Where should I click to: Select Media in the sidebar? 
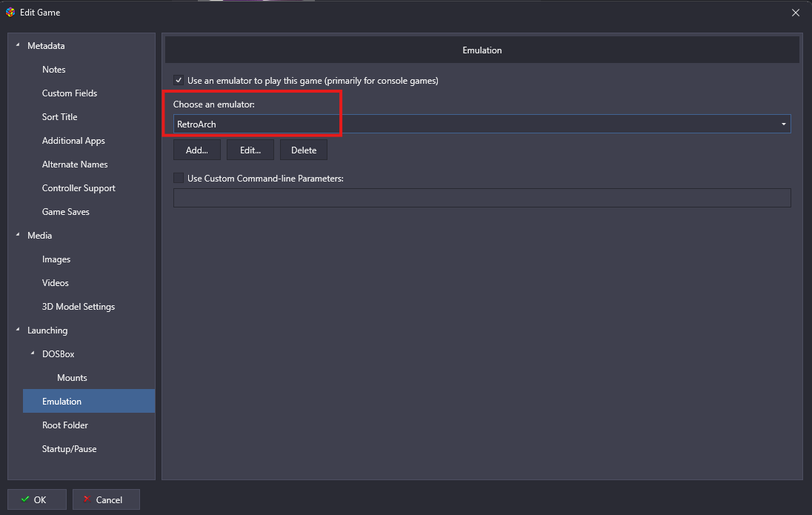pos(40,235)
